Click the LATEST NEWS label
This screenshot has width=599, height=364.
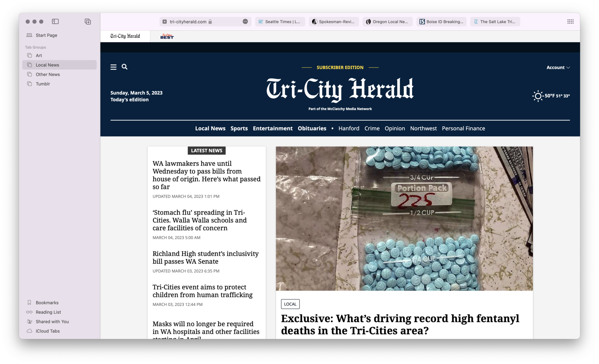pyautogui.click(x=207, y=150)
